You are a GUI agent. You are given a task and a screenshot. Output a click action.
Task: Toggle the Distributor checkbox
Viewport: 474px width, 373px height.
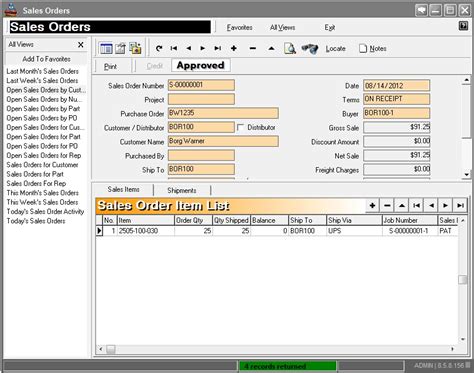[240, 127]
